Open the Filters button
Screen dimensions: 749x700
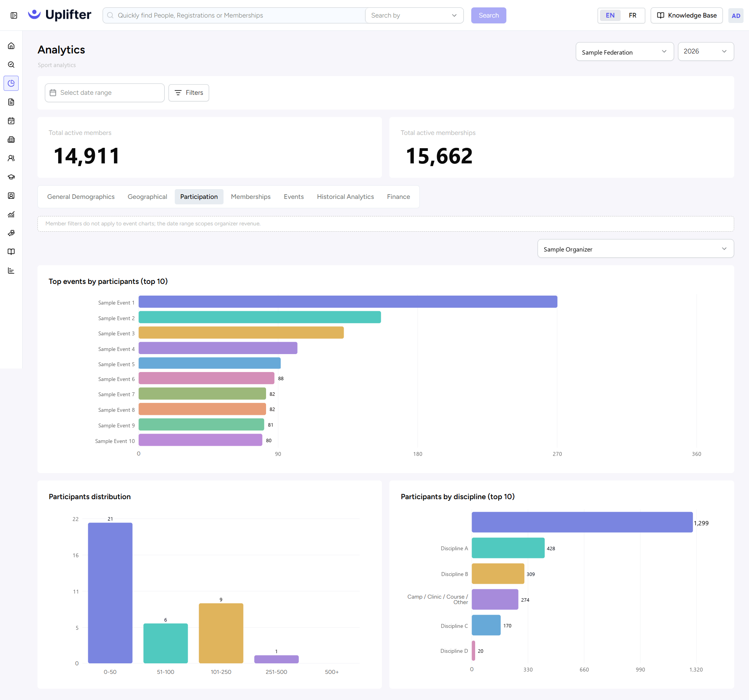click(x=189, y=93)
